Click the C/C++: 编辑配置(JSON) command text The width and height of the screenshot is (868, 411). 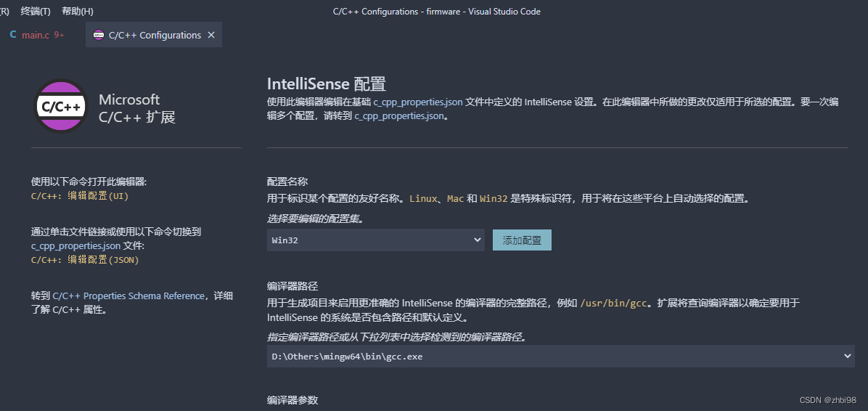85,259
